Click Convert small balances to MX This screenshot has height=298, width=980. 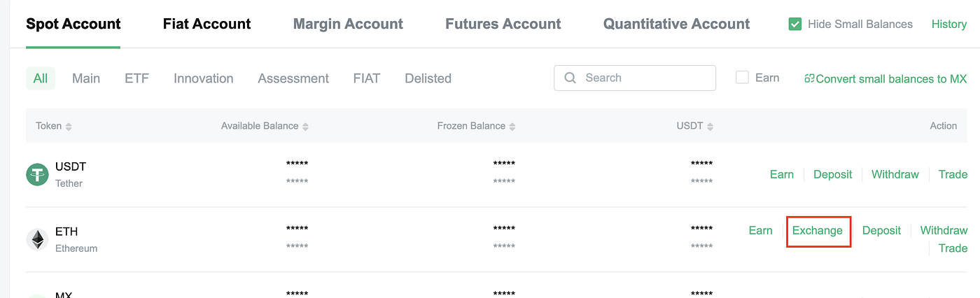(x=891, y=79)
